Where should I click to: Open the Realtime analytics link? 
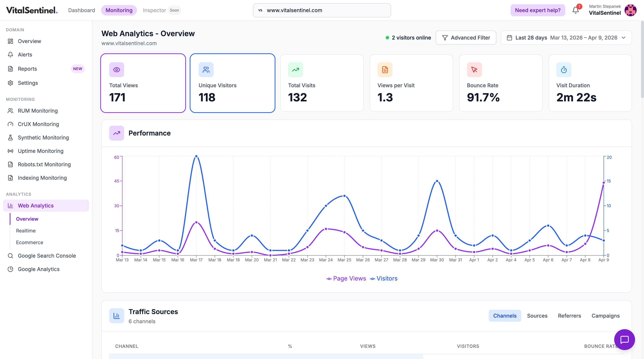coord(26,231)
